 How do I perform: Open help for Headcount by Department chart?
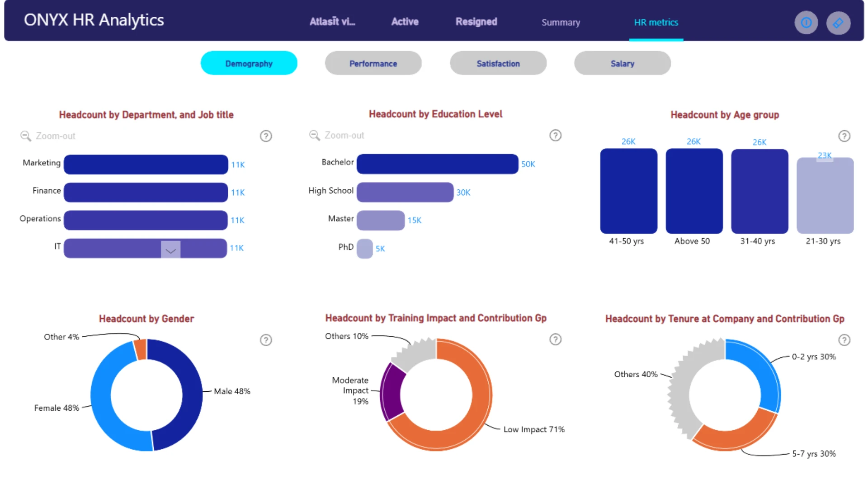tap(266, 136)
